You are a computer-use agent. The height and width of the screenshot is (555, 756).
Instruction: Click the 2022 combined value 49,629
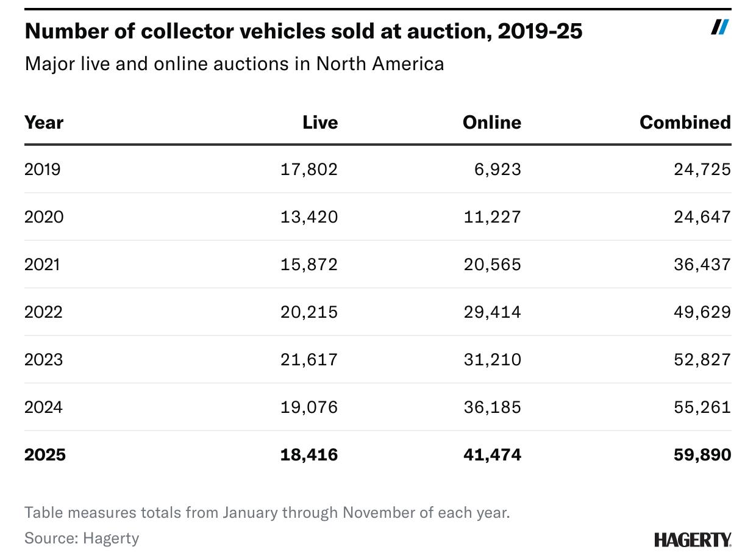702,312
